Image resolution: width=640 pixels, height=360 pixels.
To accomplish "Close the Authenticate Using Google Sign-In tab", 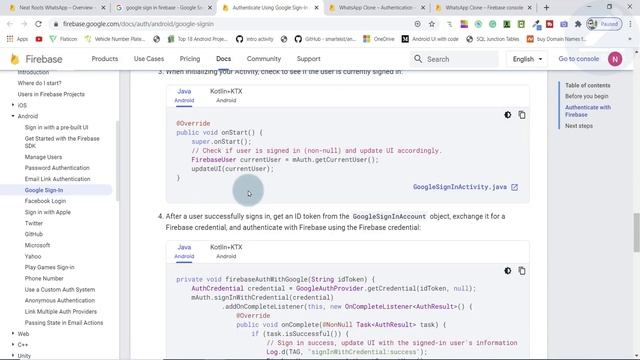I will pos(316,8).
